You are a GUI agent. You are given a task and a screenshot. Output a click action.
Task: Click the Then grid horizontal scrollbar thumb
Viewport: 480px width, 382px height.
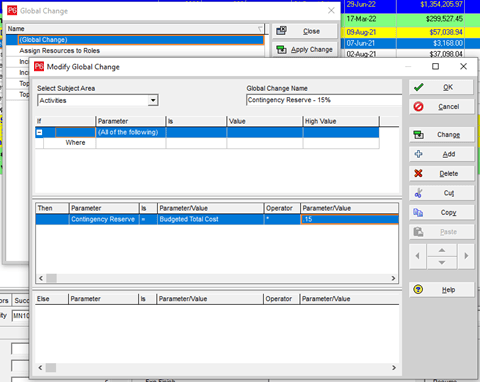coord(51,278)
